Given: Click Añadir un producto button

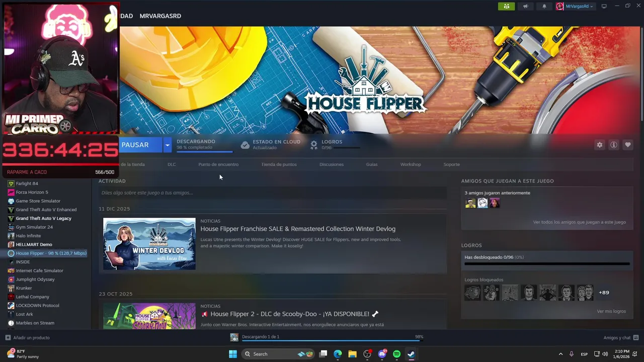Looking at the screenshot, I should tap(28, 338).
